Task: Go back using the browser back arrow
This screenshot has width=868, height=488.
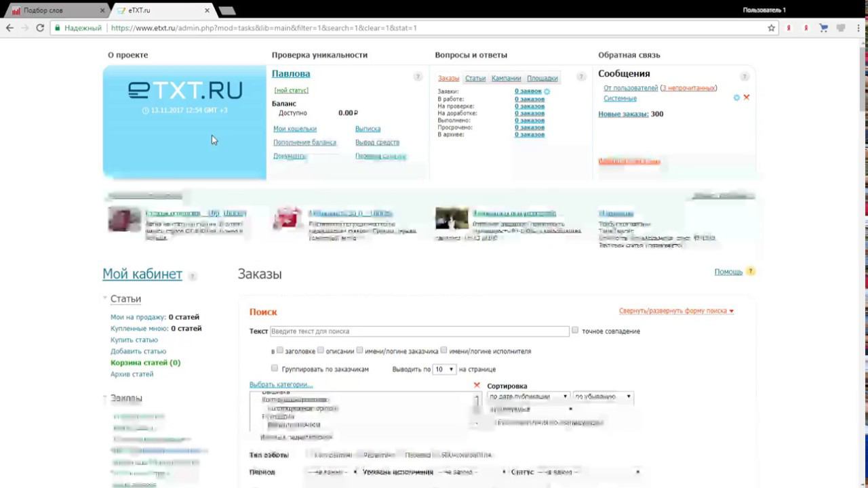Action: tap(9, 28)
